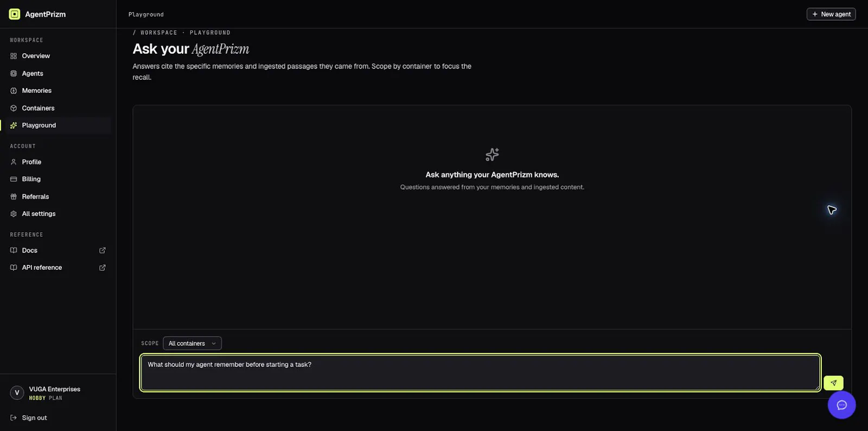
Task: Click the Overview grid icon
Action: (14, 56)
